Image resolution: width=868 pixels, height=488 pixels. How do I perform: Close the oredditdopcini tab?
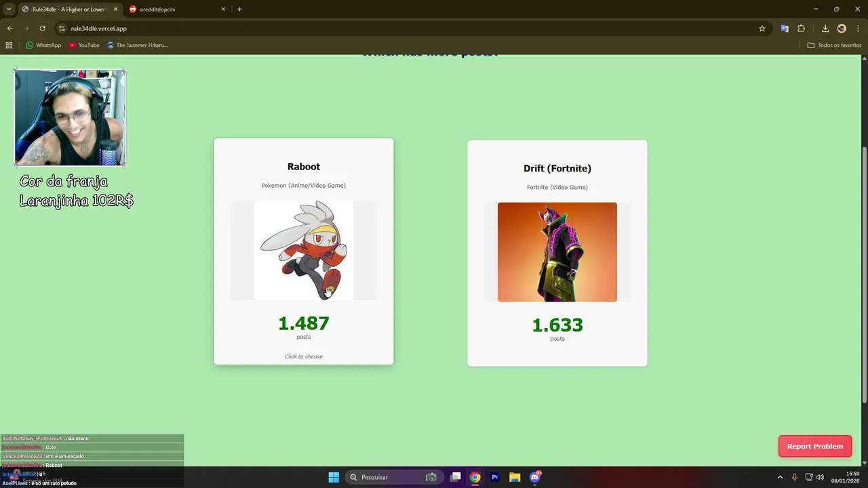(224, 9)
